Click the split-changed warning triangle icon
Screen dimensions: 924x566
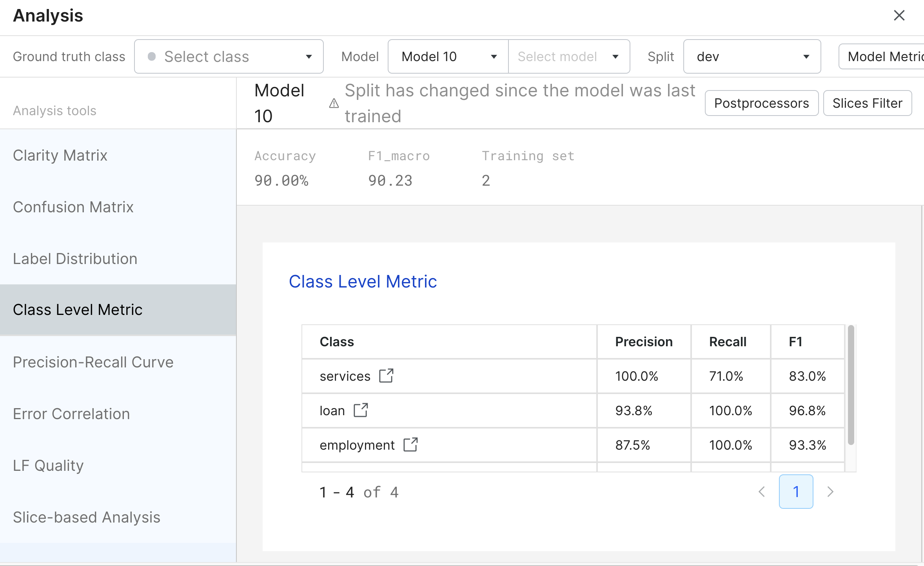[334, 103]
